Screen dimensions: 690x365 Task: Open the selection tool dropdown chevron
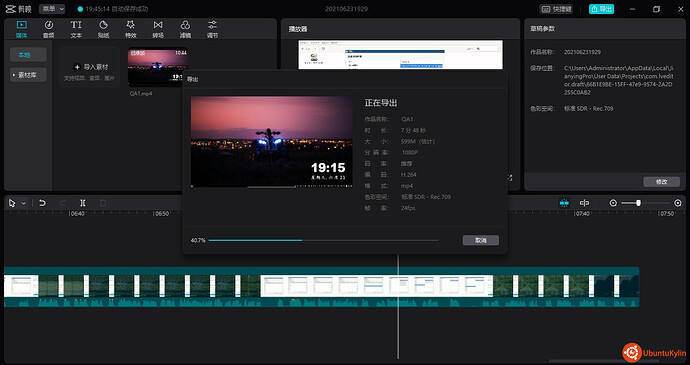pyautogui.click(x=24, y=203)
